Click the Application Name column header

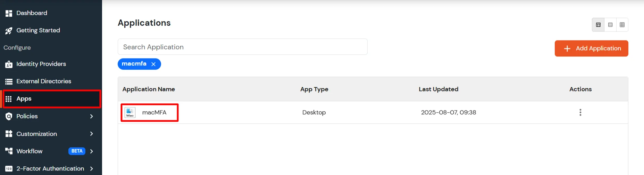click(x=149, y=89)
